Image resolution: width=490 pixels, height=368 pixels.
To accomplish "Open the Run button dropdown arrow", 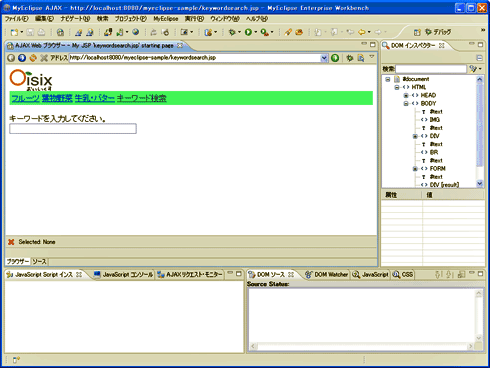I will click(256, 32).
